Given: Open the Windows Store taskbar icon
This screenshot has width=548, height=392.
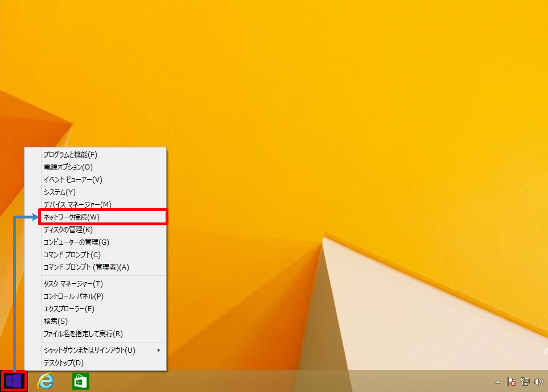Looking at the screenshot, I should pyautogui.click(x=81, y=381).
